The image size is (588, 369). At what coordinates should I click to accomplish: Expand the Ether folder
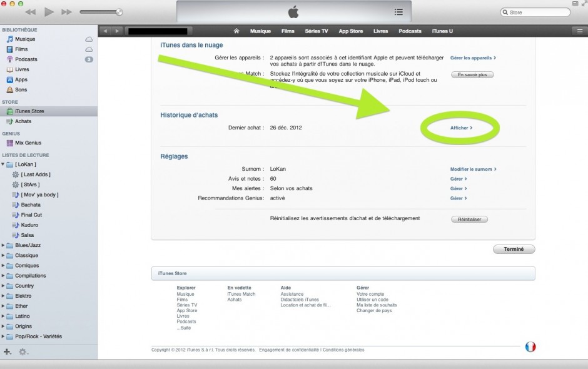[3, 306]
